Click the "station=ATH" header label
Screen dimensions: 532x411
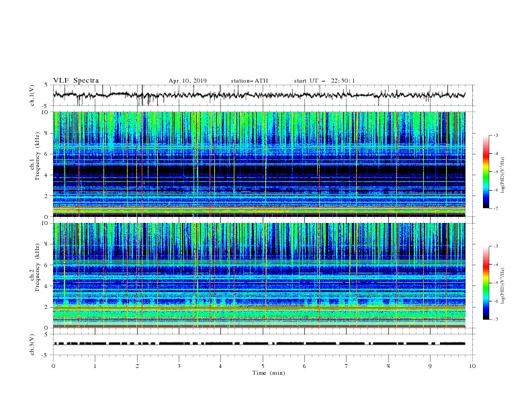click(249, 81)
